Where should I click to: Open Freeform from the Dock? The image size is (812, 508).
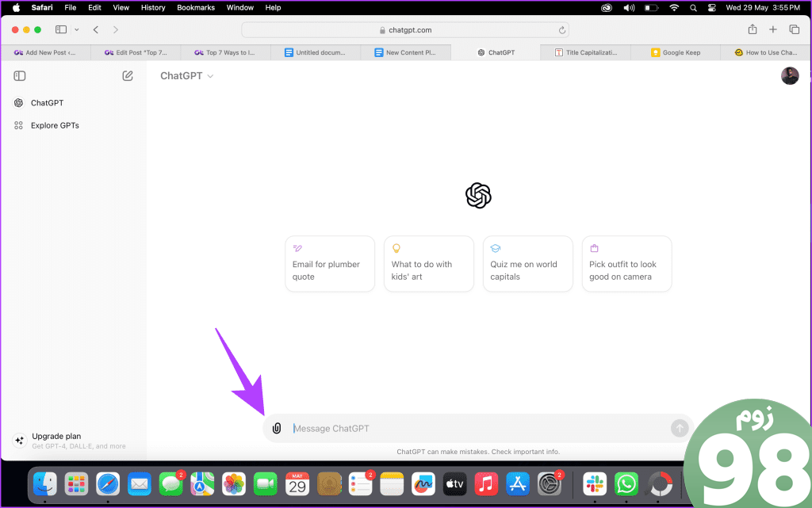(423, 485)
